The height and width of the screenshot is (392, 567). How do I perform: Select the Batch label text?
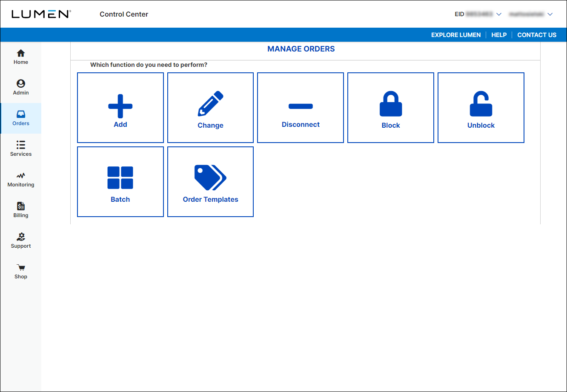point(120,199)
